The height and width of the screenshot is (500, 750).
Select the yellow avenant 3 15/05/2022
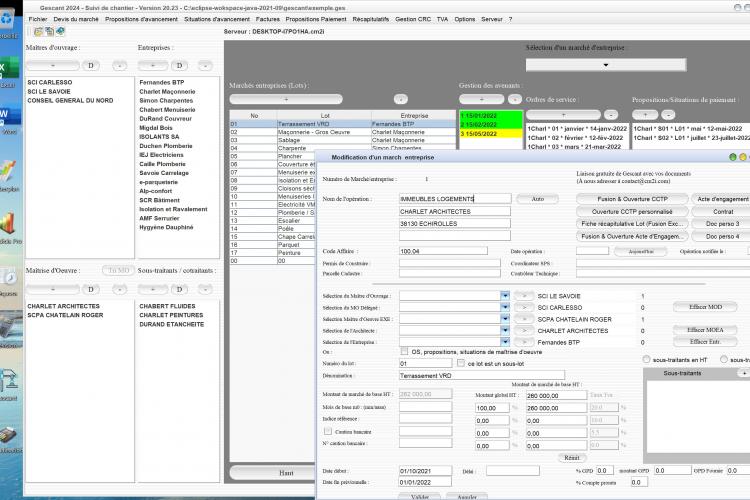(491, 134)
